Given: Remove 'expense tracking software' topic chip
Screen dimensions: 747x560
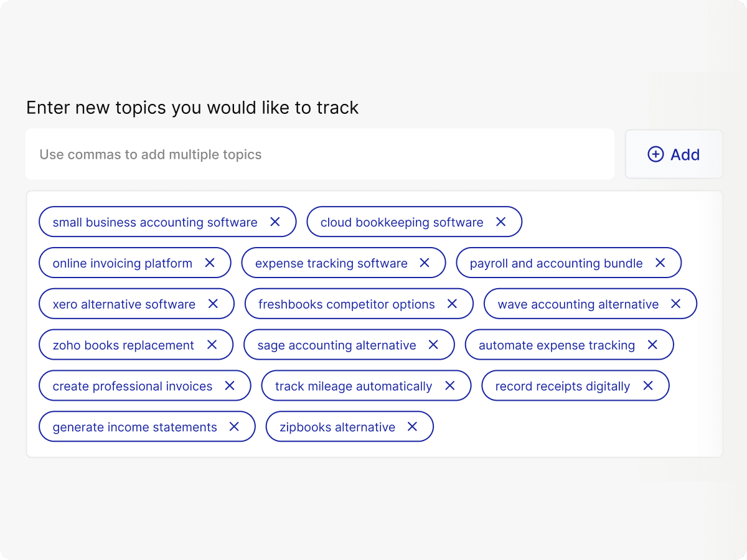Looking at the screenshot, I should (425, 263).
